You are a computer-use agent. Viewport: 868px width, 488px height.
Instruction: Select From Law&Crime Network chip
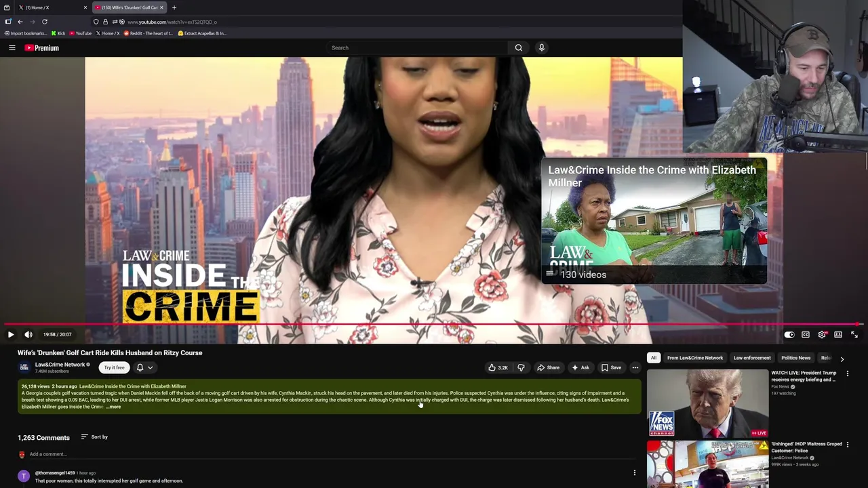pyautogui.click(x=695, y=358)
